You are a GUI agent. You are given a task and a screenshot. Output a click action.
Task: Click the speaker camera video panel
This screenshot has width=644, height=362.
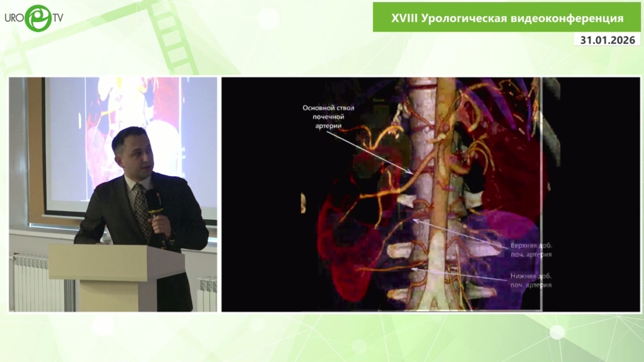(113, 194)
